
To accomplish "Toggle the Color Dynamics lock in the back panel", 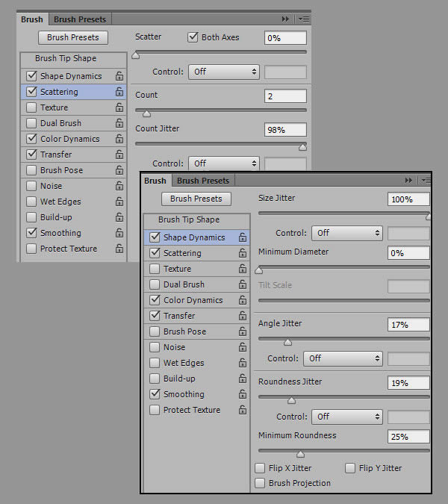I will [x=119, y=139].
